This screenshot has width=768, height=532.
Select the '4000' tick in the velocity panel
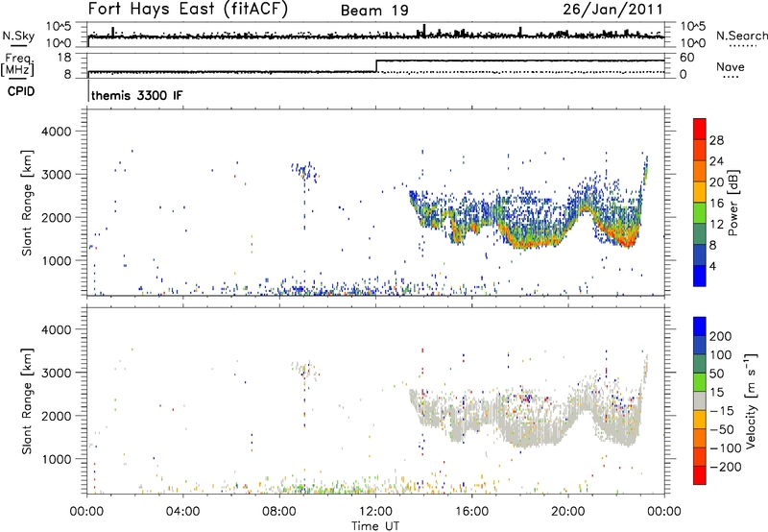pos(56,329)
